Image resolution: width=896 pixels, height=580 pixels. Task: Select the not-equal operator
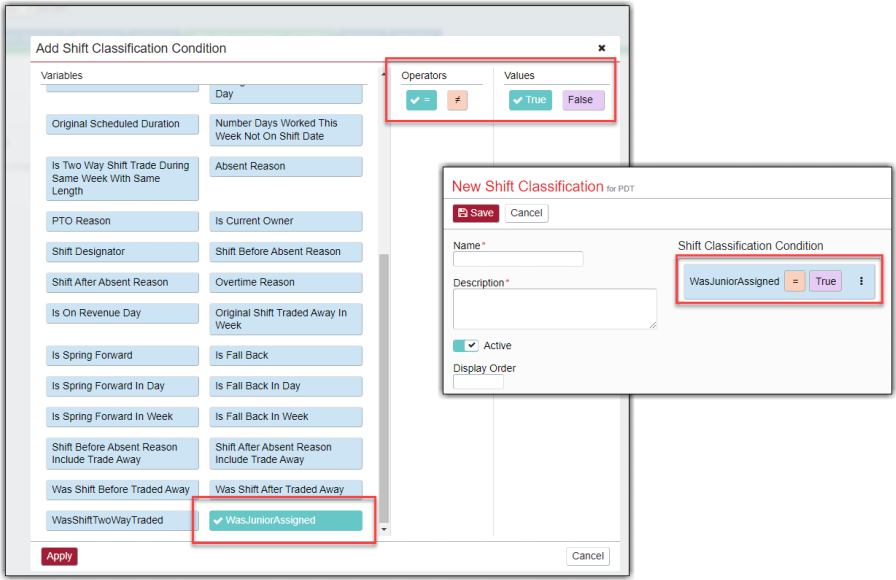[x=457, y=100]
